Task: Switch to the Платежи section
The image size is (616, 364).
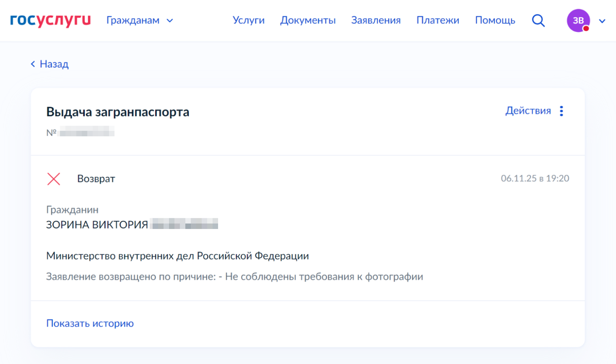Action: [x=438, y=20]
